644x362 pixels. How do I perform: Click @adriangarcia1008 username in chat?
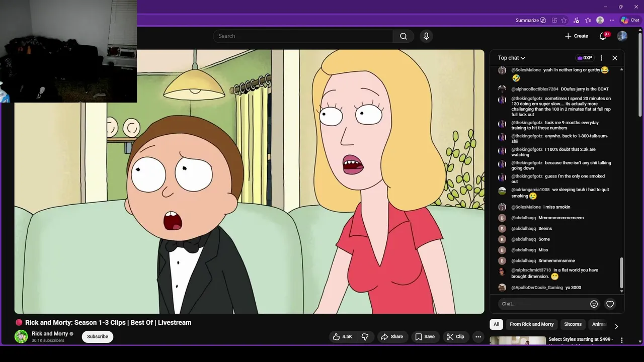click(x=530, y=190)
